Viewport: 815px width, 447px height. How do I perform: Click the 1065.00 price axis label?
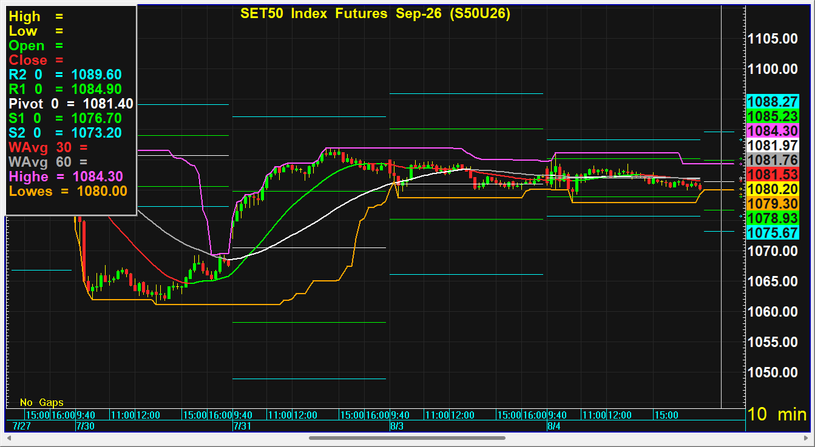(x=772, y=281)
